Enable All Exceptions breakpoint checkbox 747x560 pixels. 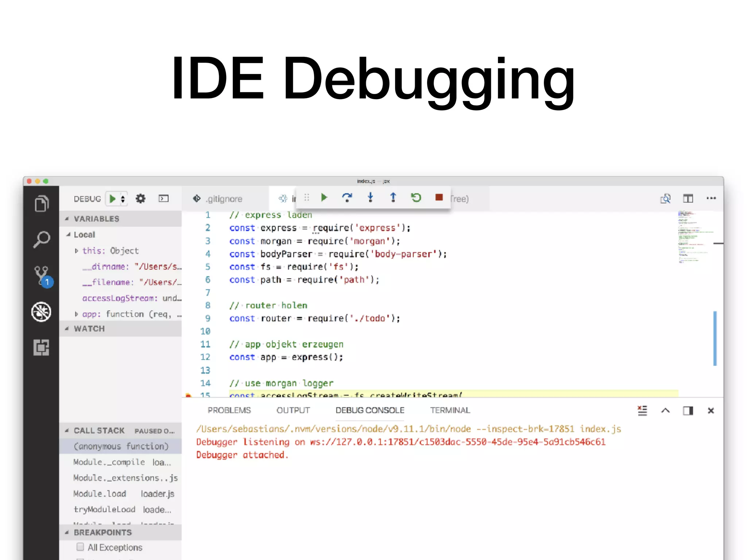(80, 547)
